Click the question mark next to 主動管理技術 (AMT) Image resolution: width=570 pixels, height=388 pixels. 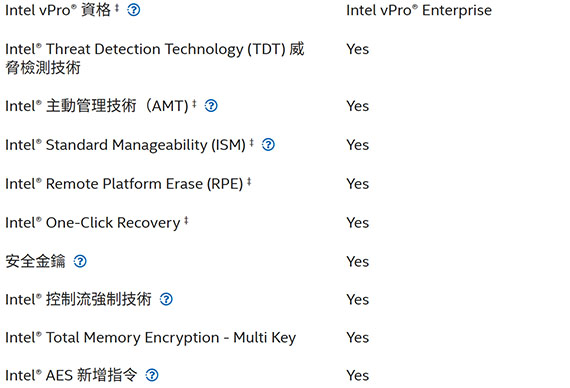pyautogui.click(x=211, y=106)
